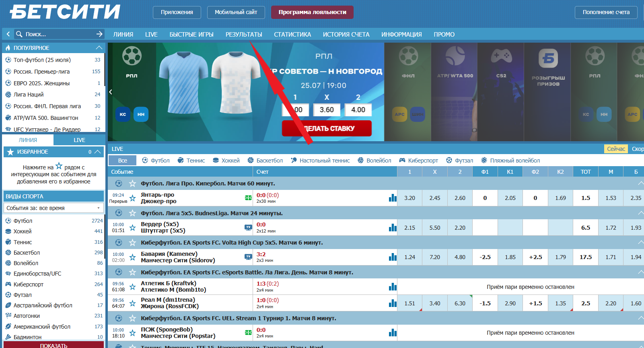Filter live events by Футбол
This screenshot has height=348, width=644.
(156, 160)
